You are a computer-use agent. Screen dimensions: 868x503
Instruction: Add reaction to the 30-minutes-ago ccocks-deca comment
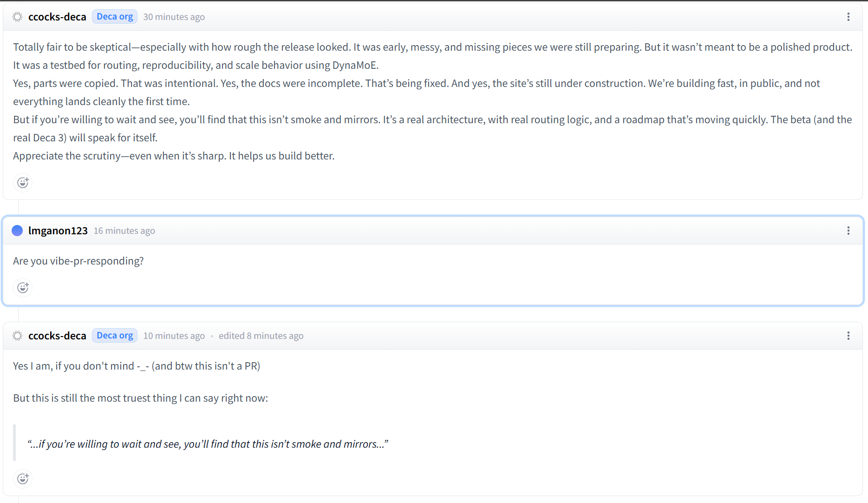(23, 183)
